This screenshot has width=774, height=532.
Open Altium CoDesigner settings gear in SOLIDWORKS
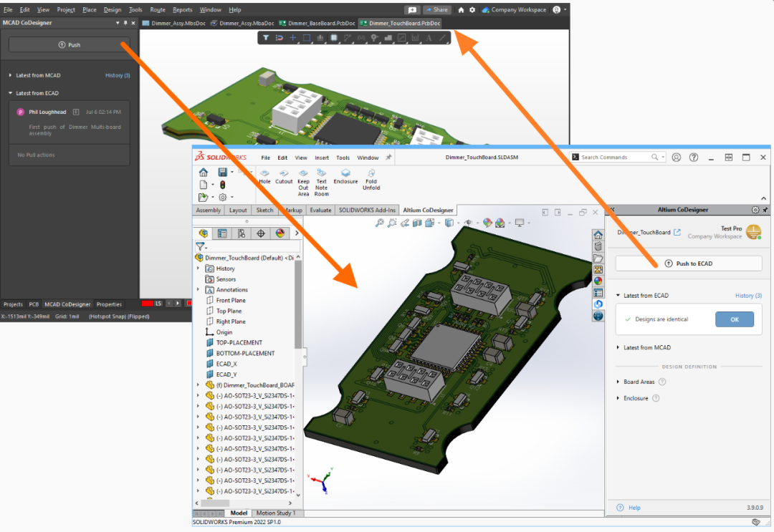755,210
